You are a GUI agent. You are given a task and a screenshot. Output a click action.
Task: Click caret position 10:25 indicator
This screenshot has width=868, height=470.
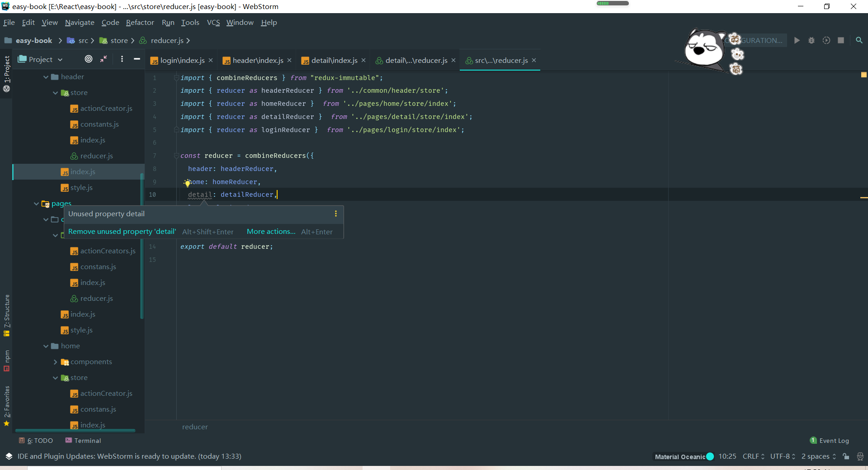click(727, 456)
